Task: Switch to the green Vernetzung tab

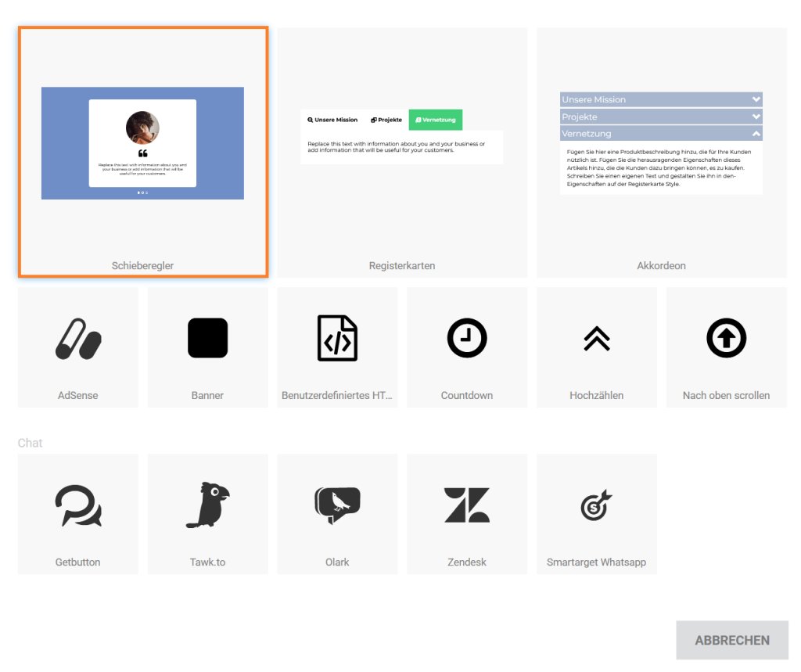Action: (436, 120)
